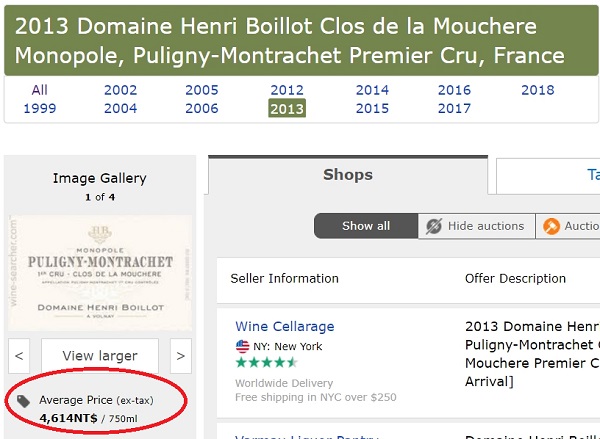Click the US flag icon next to New York
Image resolution: width=600 pixels, height=439 pixels.
point(242,346)
